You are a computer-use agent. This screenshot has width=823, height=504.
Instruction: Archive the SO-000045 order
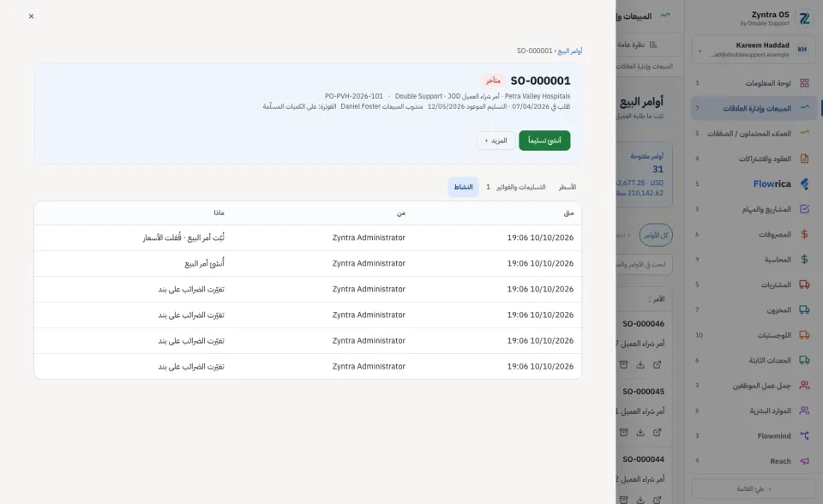click(623, 433)
